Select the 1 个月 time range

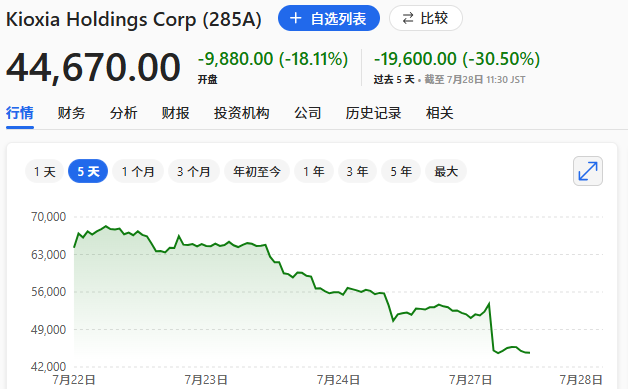138,171
